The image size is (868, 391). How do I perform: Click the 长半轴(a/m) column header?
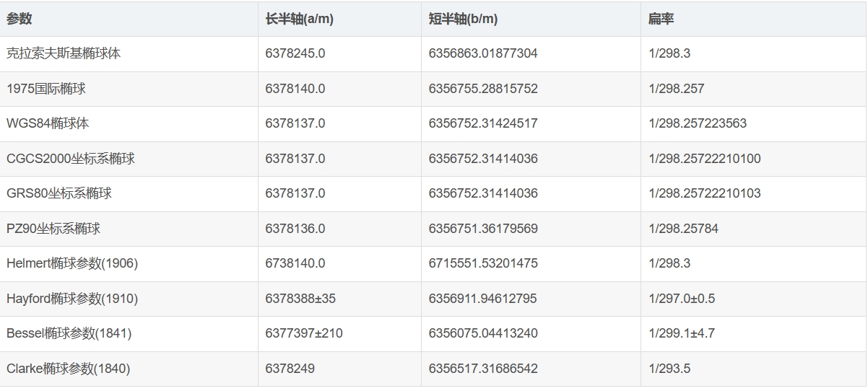coord(299,19)
